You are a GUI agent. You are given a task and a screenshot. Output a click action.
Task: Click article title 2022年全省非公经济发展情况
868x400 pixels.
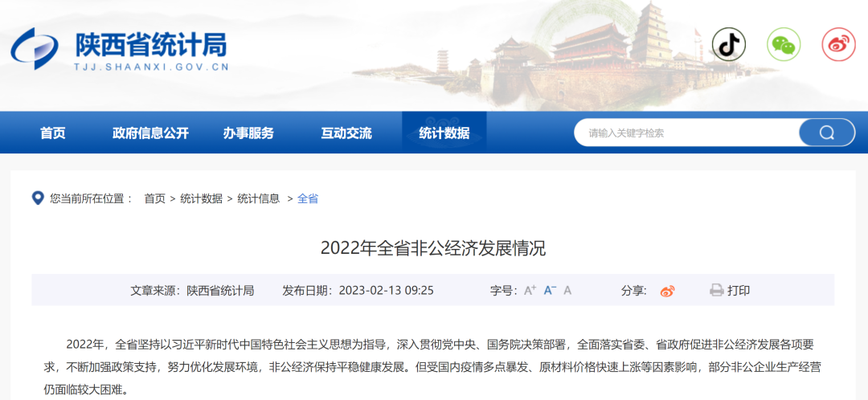(x=433, y=248)
